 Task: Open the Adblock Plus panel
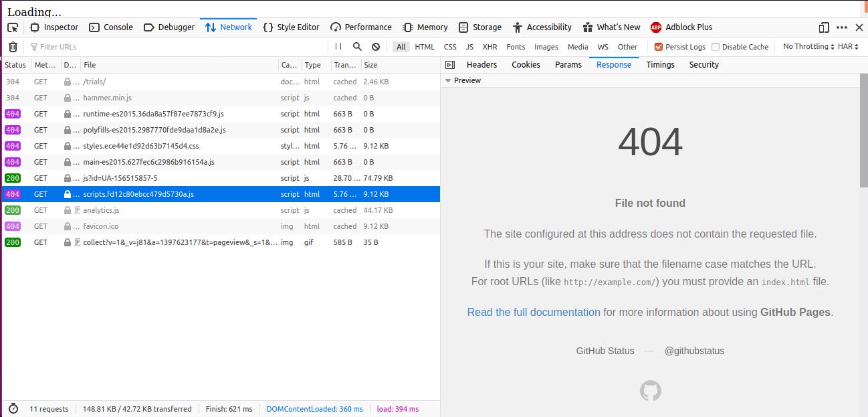(x=681, y=27)
